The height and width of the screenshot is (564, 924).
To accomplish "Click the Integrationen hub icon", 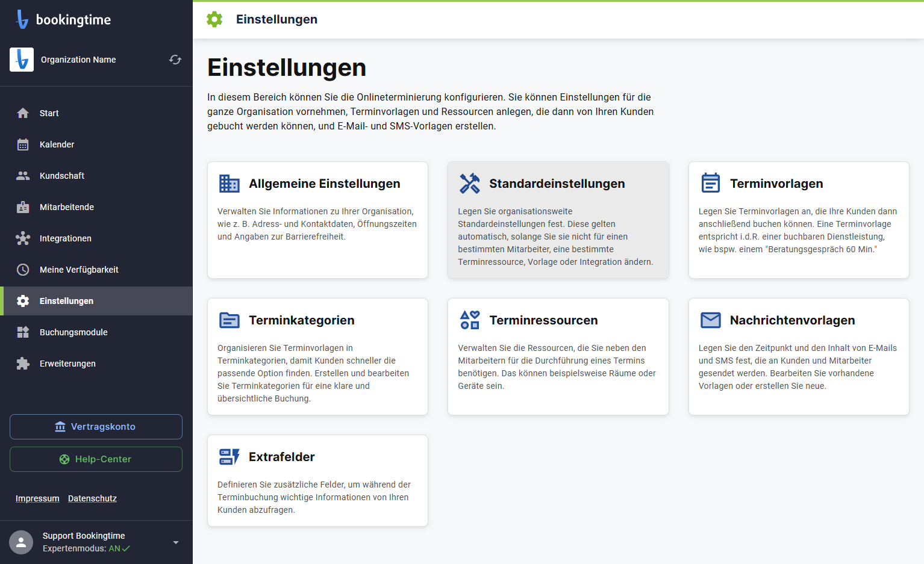I will point(23,238).
